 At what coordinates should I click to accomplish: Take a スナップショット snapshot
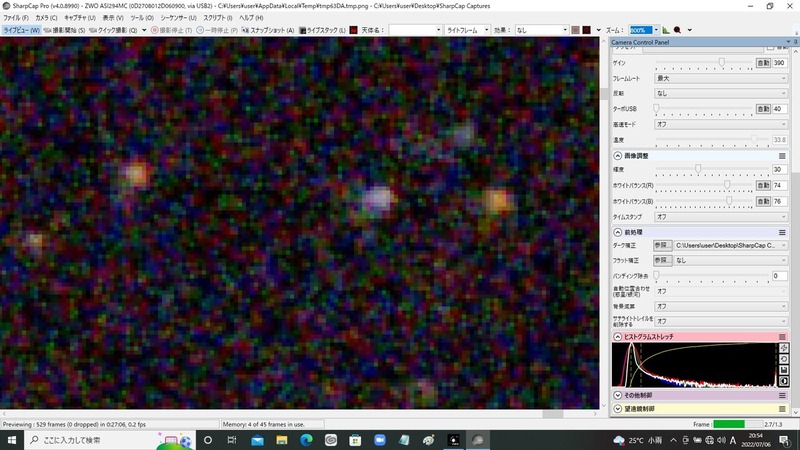click(x=268, y=30)
